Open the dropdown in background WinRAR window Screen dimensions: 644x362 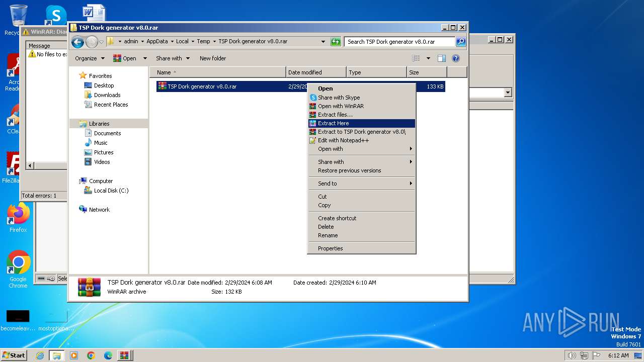pos(508,93)
